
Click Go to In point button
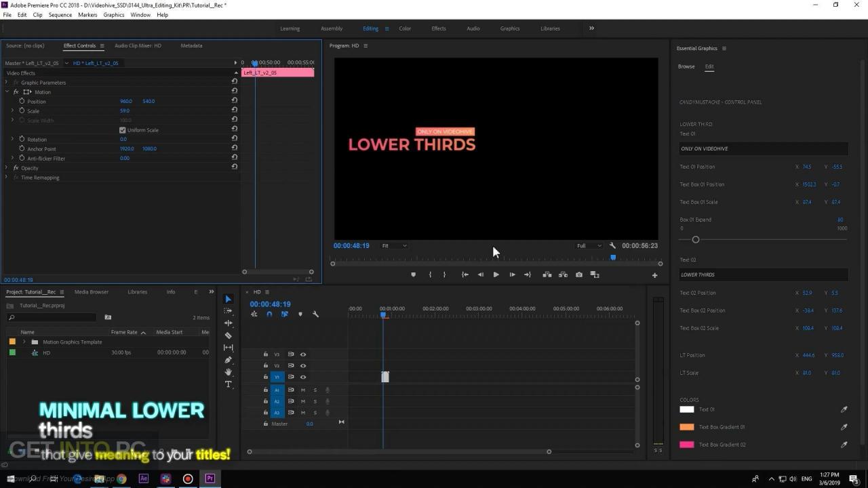click(465, 274)
